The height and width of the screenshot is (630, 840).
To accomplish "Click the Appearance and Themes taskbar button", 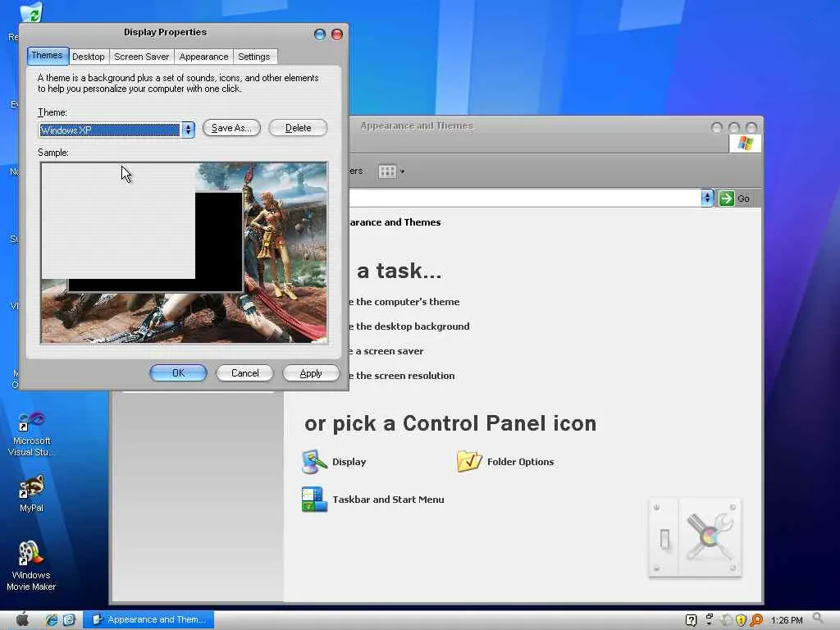I will [148, 619].
